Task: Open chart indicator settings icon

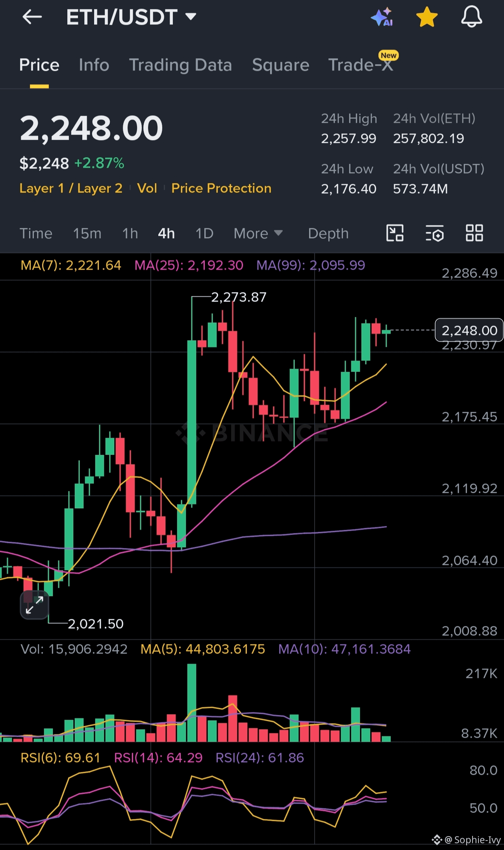Action: (435, 233)
